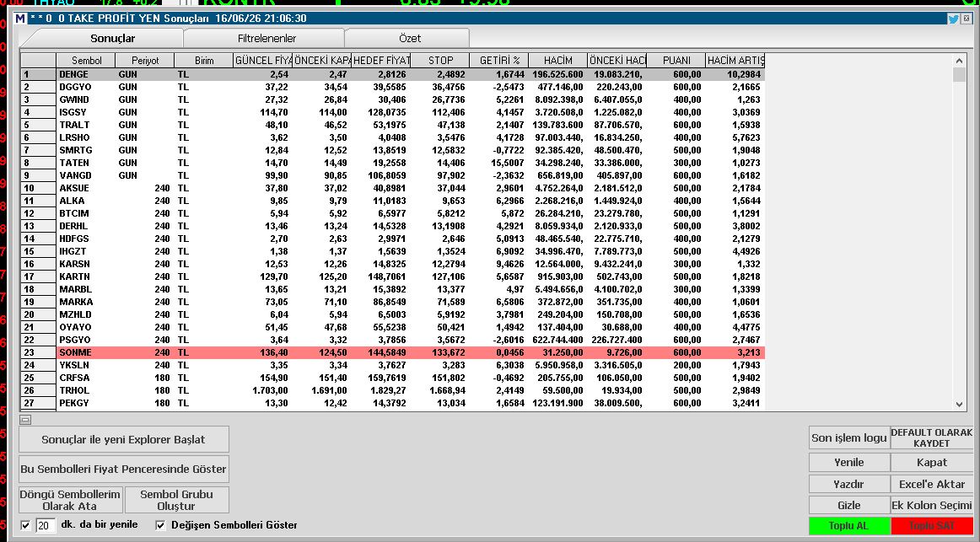Click the HACİM column header
This screenshot has width=980, height=542.
tap(558, 61)
